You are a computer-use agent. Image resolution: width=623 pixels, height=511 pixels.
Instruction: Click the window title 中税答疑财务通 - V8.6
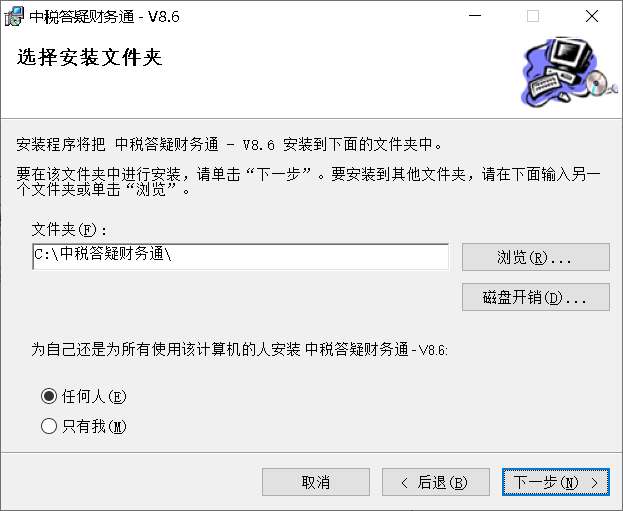[x=104, y=17]
